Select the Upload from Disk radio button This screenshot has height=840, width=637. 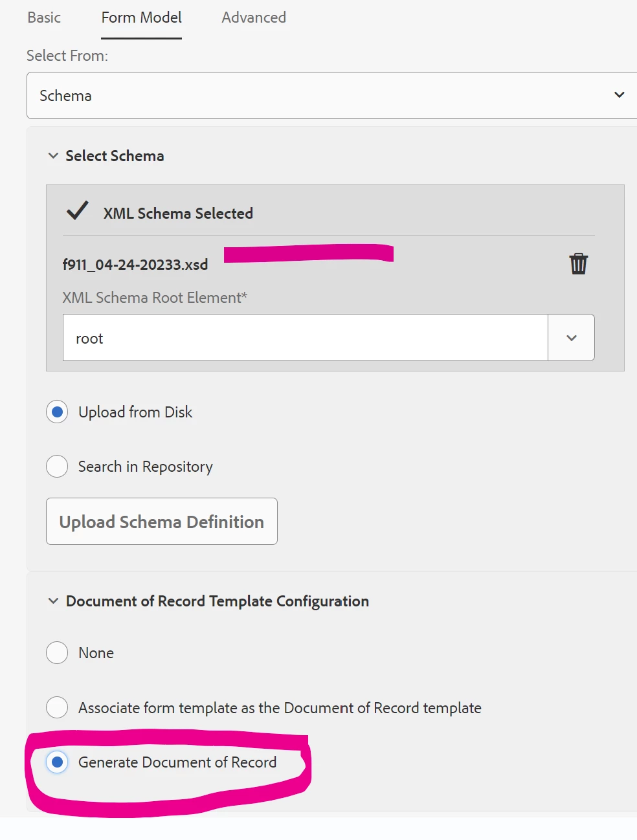(x=57, y=412)
